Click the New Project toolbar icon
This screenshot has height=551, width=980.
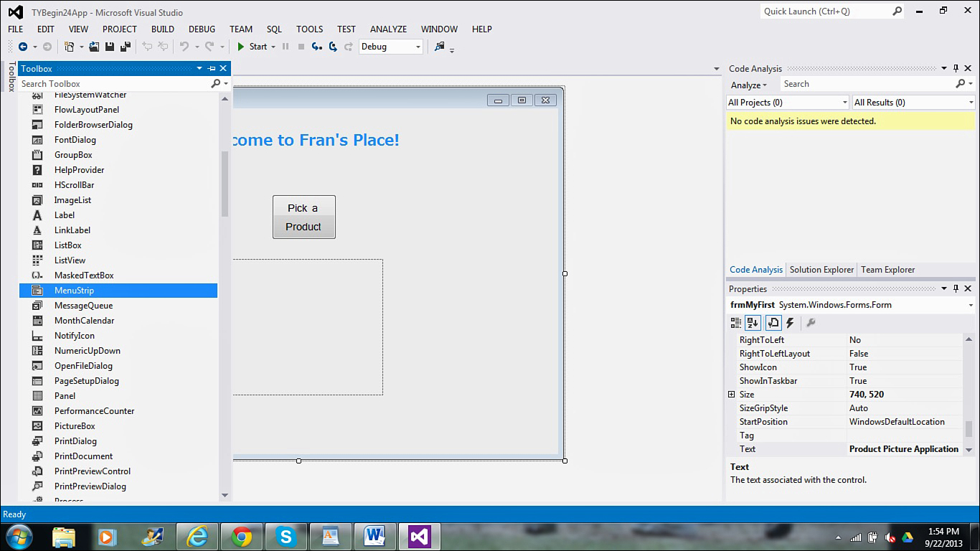click(x=70, y=47)
